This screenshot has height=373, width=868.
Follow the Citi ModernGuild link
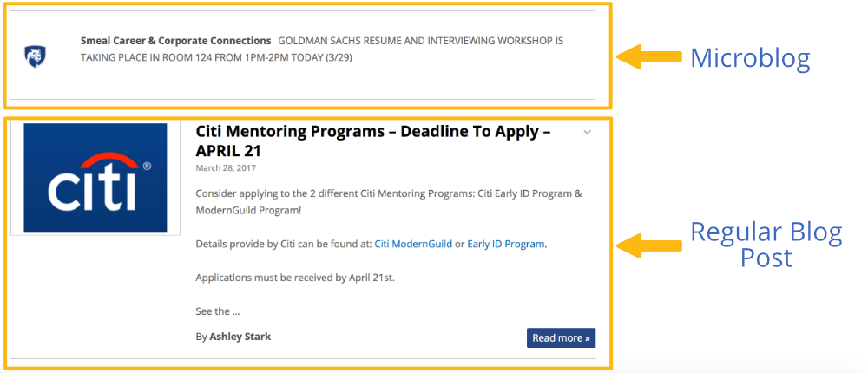[413, 245]
